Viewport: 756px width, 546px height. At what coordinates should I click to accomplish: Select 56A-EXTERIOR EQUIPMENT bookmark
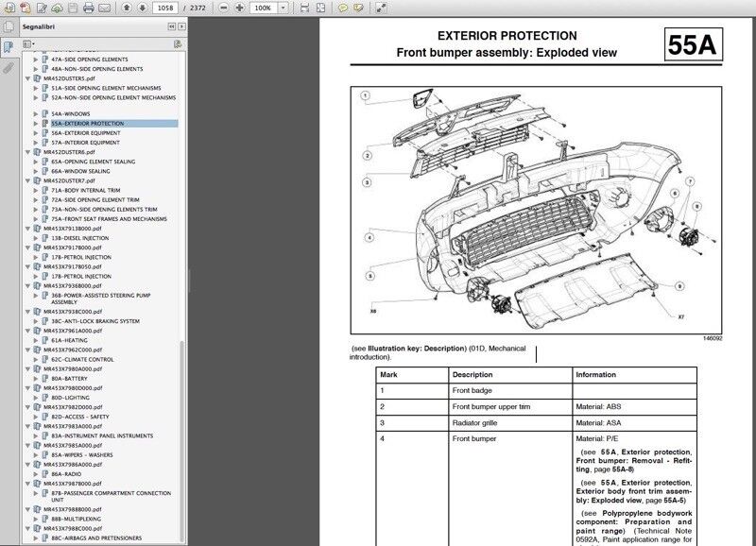point(85,133)
